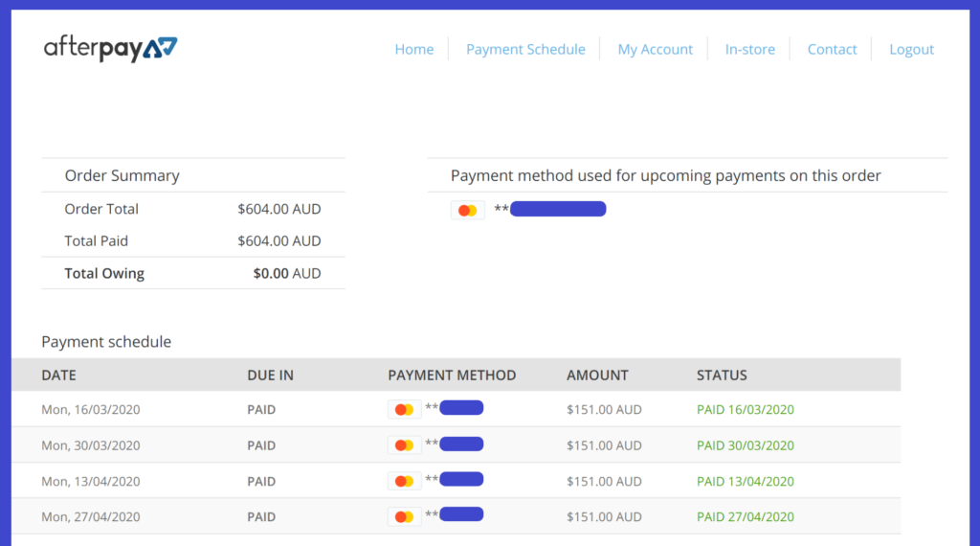Log out using the Logout link
This screenshot has width=980, height=546.
tap(911, 50)
